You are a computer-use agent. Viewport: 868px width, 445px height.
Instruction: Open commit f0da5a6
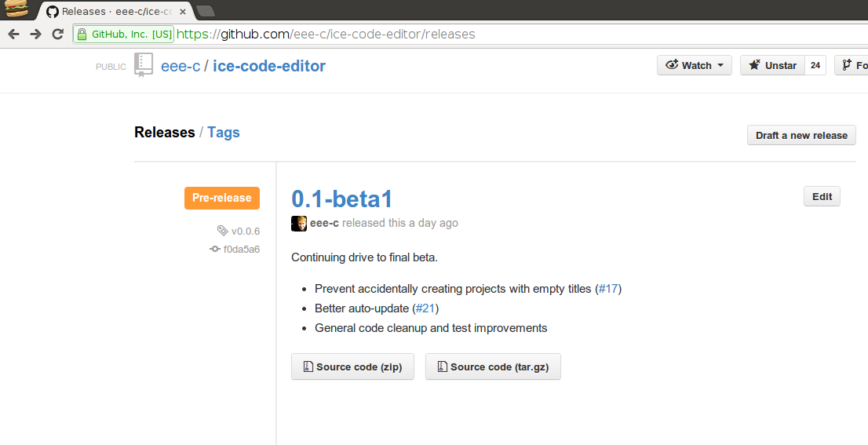(x=242, y=249)
